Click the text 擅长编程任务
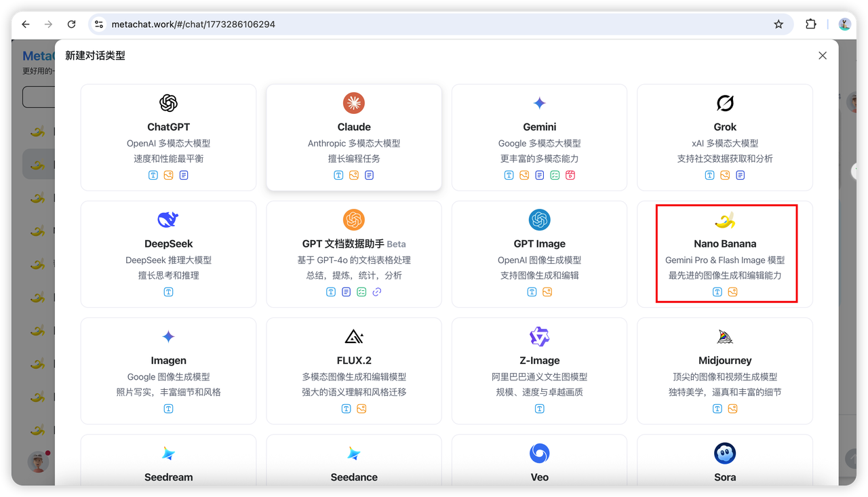 [354, 159]
